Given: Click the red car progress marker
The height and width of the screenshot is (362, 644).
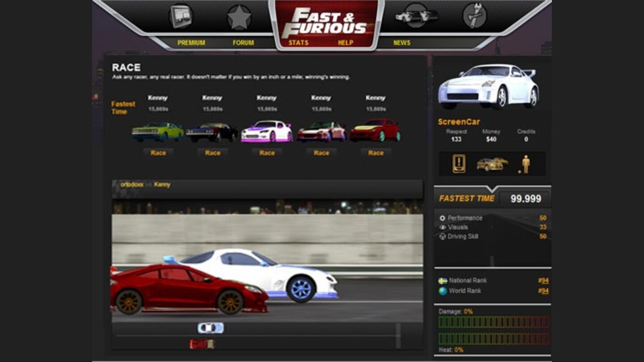Looking at the screenshot, I should [202, 344].
